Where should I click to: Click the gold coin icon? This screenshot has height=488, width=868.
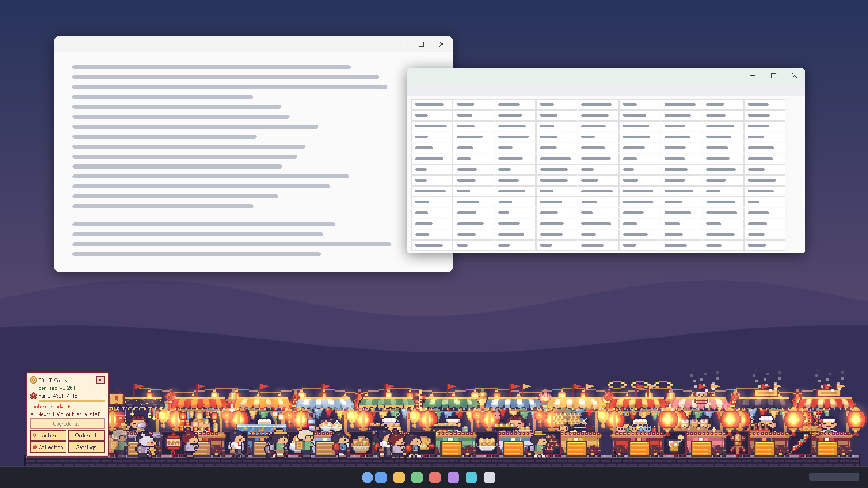[33, 380]
